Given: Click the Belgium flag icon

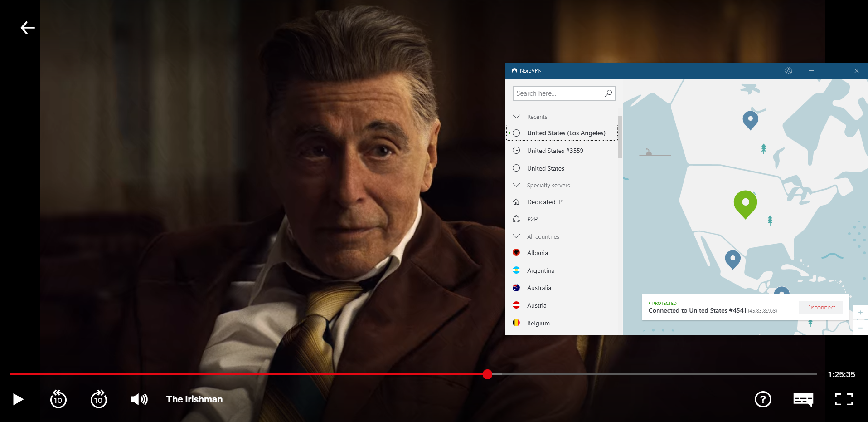Looking at the screenshot, I should tap(516, 323).
